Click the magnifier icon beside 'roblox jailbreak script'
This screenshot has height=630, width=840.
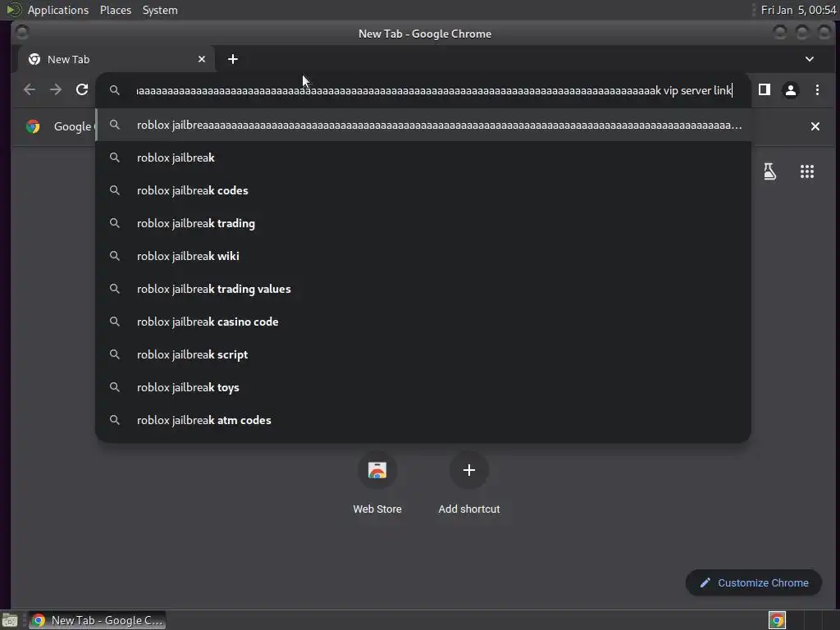point(114,354)
